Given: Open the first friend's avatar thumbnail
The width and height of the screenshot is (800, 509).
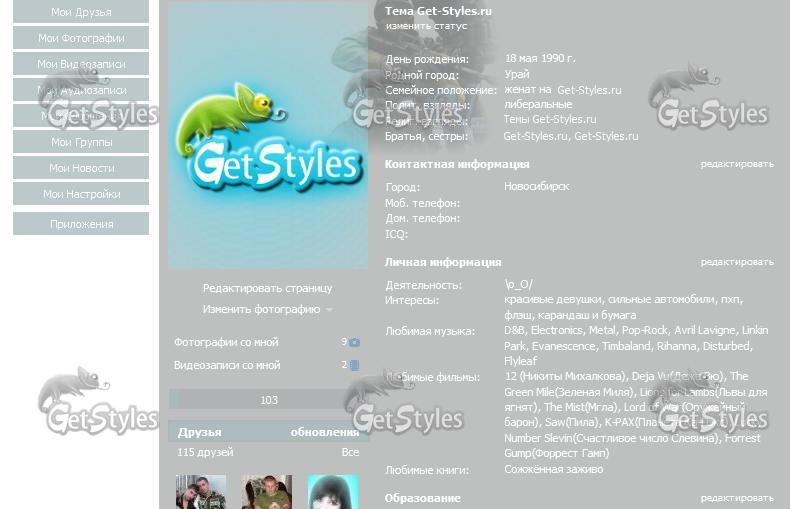Looking at the screenshot, I should click(200, 492).
